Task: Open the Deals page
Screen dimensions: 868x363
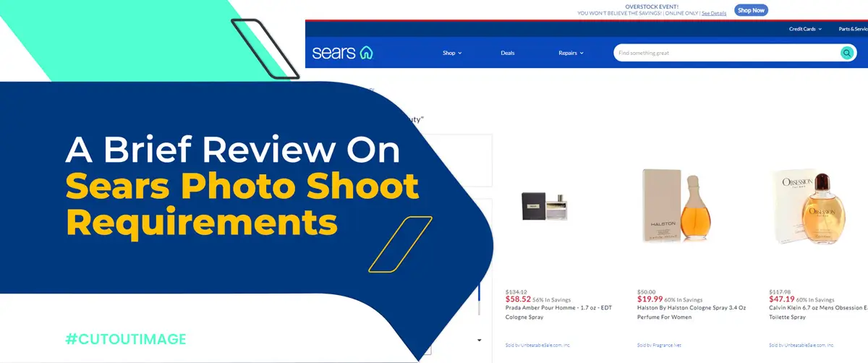Action: click(508, 53)
